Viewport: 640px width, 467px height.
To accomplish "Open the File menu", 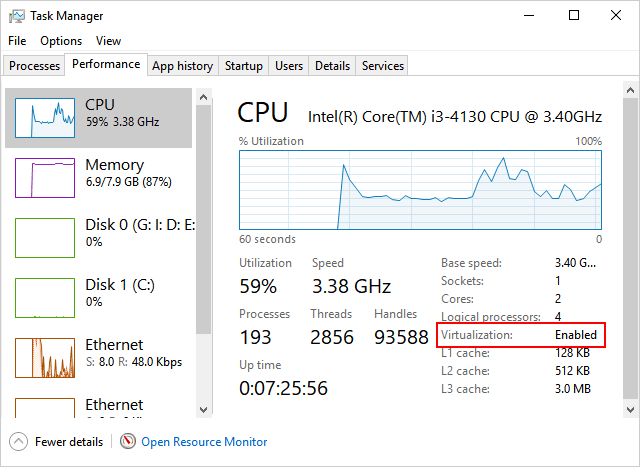I will [17, 41].
